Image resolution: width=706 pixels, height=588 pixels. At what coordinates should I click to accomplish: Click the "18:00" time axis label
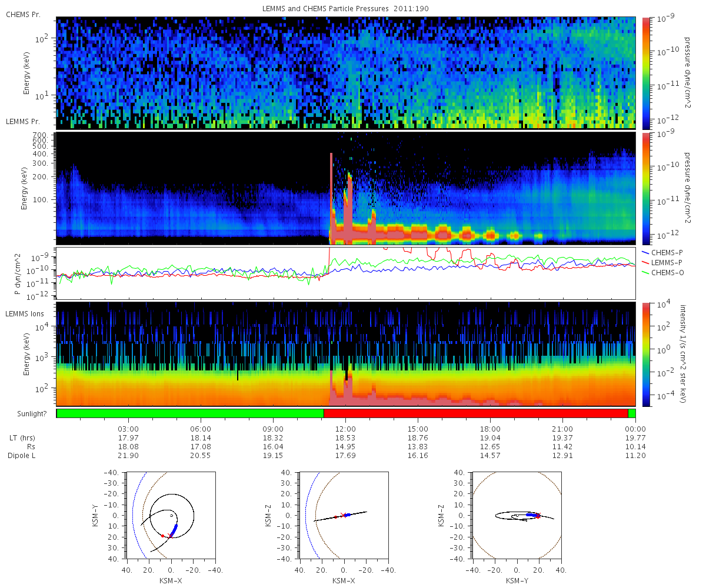pos(490,429)
